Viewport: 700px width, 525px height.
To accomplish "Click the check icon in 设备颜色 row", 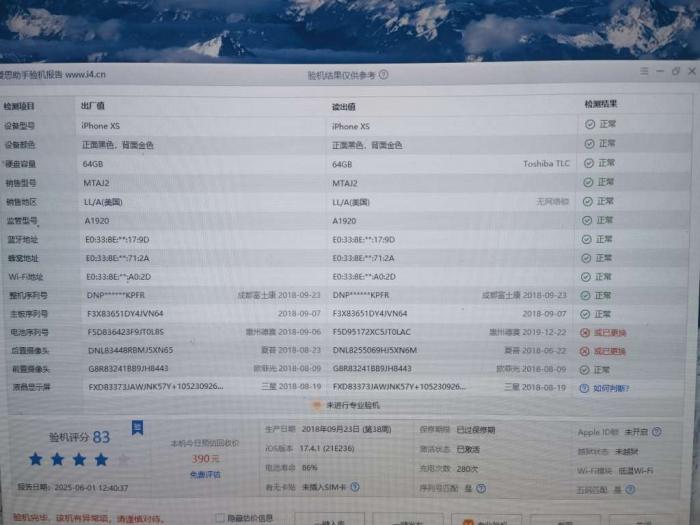I will pos(589,144).
